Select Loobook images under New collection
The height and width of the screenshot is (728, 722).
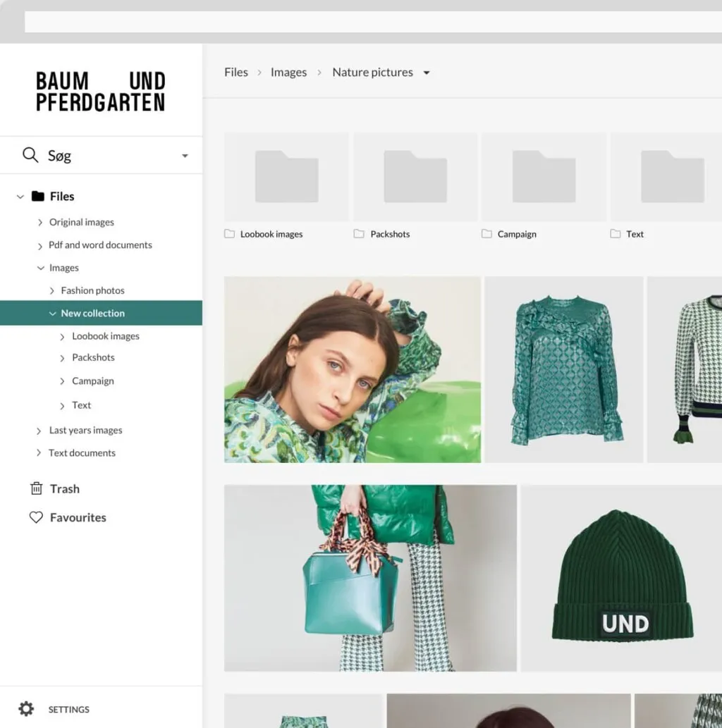pos(106,335)
